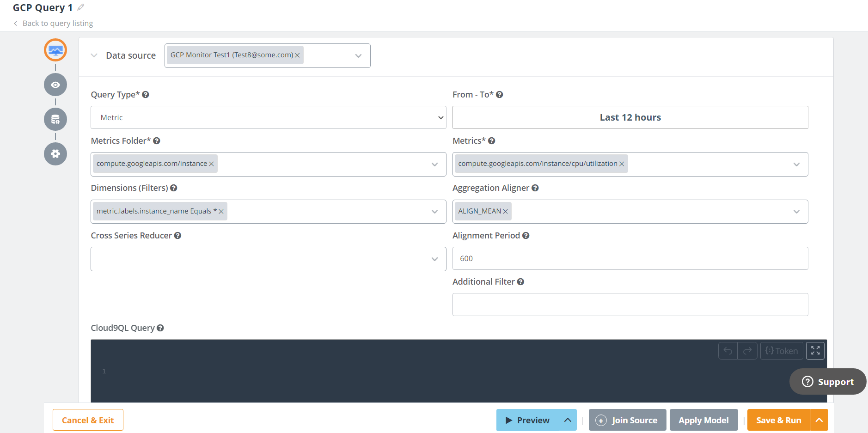
Task: Show help for Query Type field
Action: [146, 95]
